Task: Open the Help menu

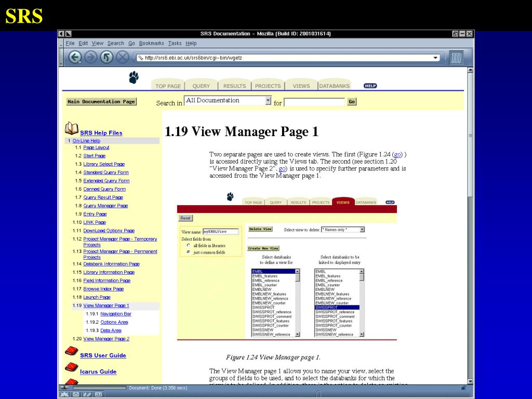Action: click(191, 43)
